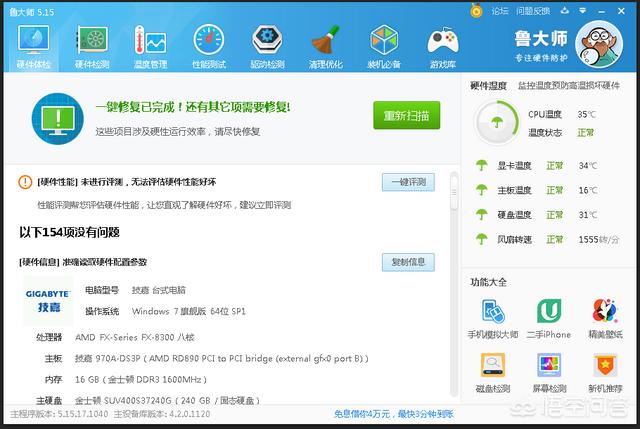The image size is (640, 429).
Task: Open the 论坛 forum link
Action: tap(500, 11)
